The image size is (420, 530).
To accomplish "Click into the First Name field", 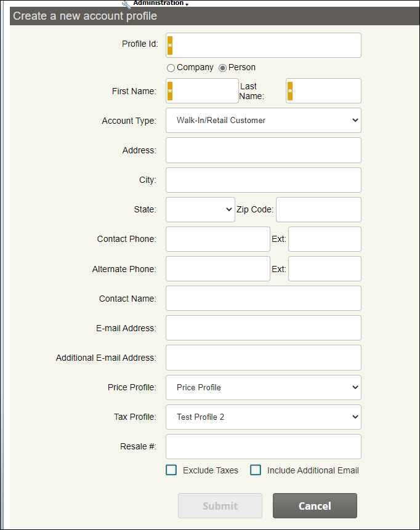I will pos(205,91).
